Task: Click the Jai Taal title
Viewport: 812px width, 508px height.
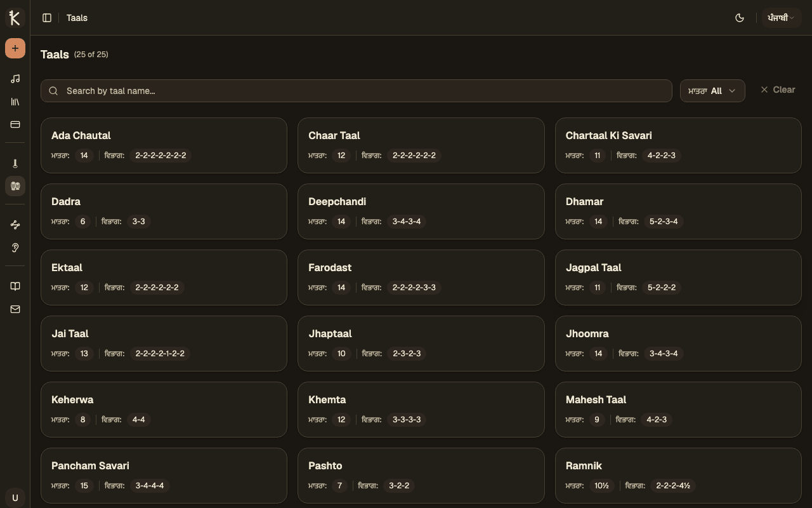Action: (x=70, y=333)
